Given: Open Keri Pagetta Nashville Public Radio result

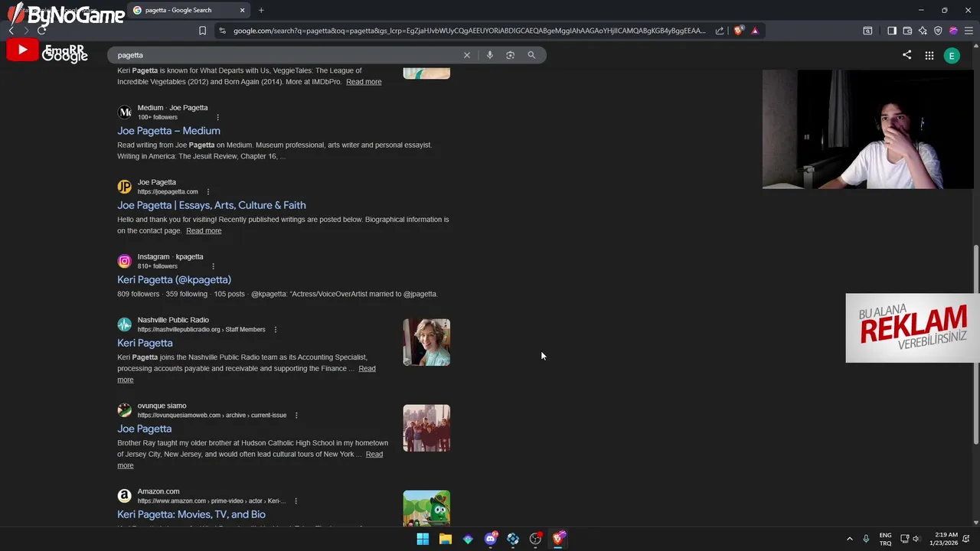Looking at the screenshot, I should 145,343.
